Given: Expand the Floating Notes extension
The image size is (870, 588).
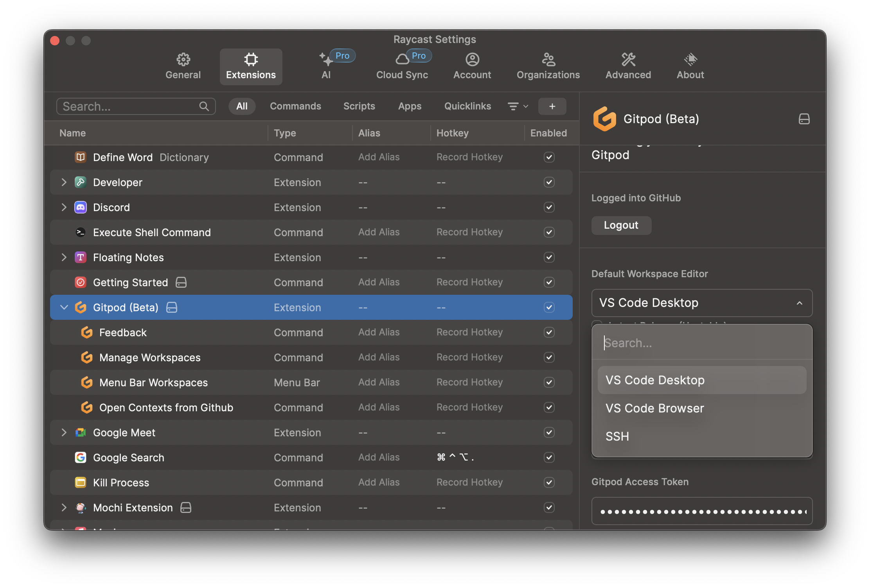Looking at the screenshot, I should tap(64, 257).
